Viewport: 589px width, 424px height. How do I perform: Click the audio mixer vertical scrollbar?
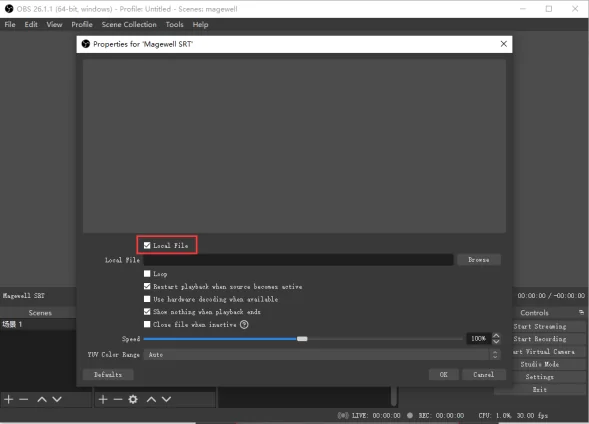point(394,397)
